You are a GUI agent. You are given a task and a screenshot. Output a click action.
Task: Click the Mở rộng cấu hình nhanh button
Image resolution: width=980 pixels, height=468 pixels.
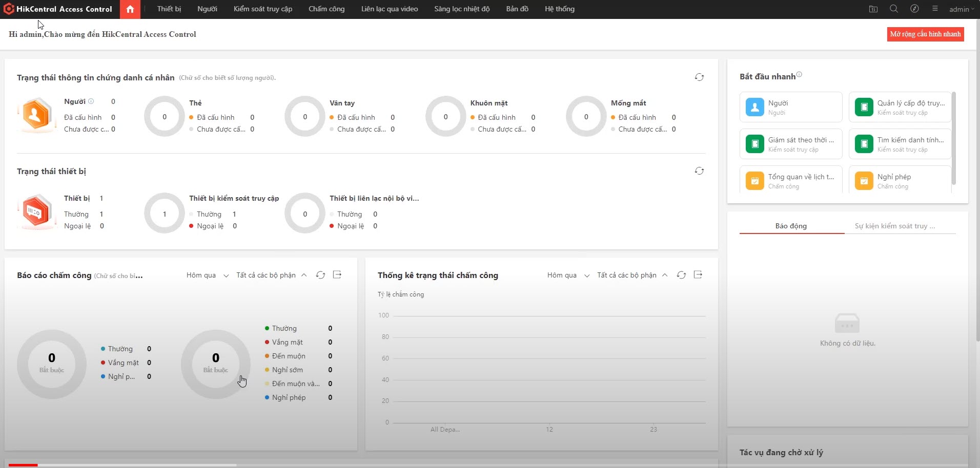pos(925,34)
